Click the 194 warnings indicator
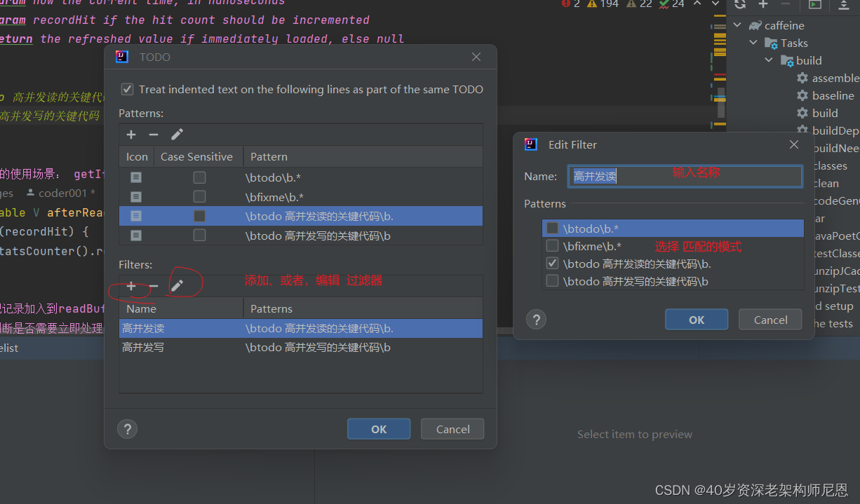The width and height of the screenshot is (860, 504). click(x=603, y=4)
